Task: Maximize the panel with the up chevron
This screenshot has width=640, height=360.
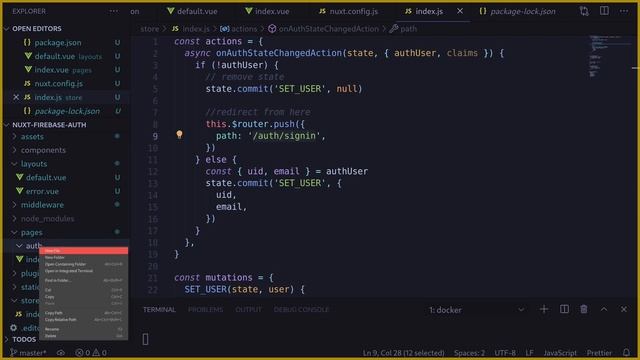Action: pos(604,309)
